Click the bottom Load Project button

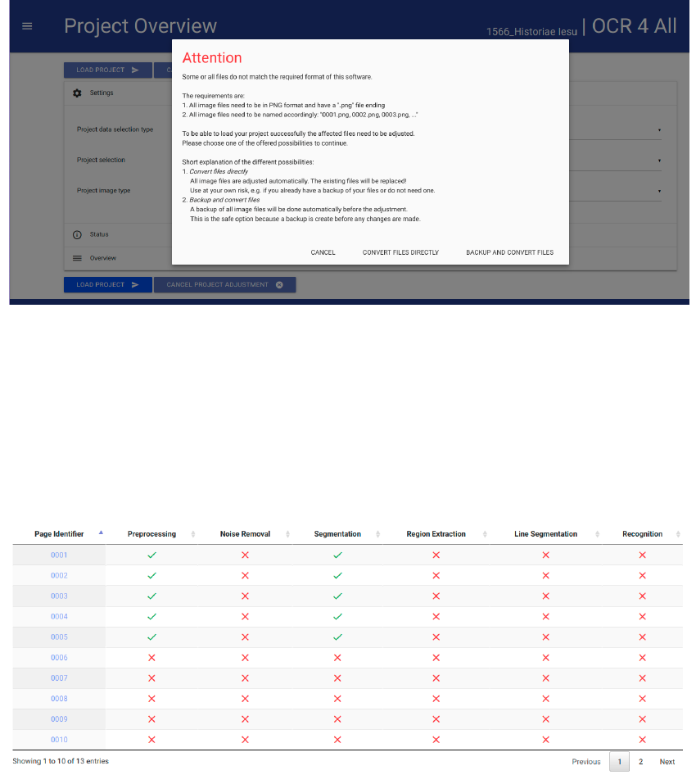pos(107,284)
